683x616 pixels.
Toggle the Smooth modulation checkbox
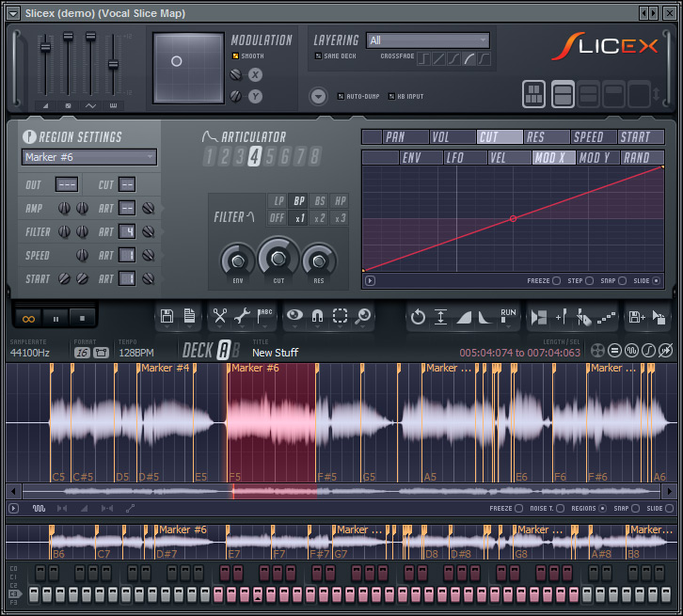[x=235, y=55]
